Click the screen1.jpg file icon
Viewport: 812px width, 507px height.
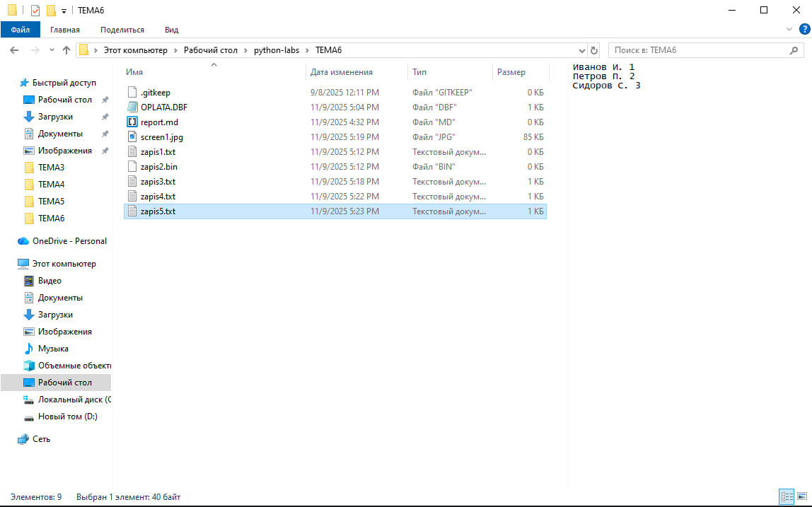pyautogui.click(x=131, y=137)
